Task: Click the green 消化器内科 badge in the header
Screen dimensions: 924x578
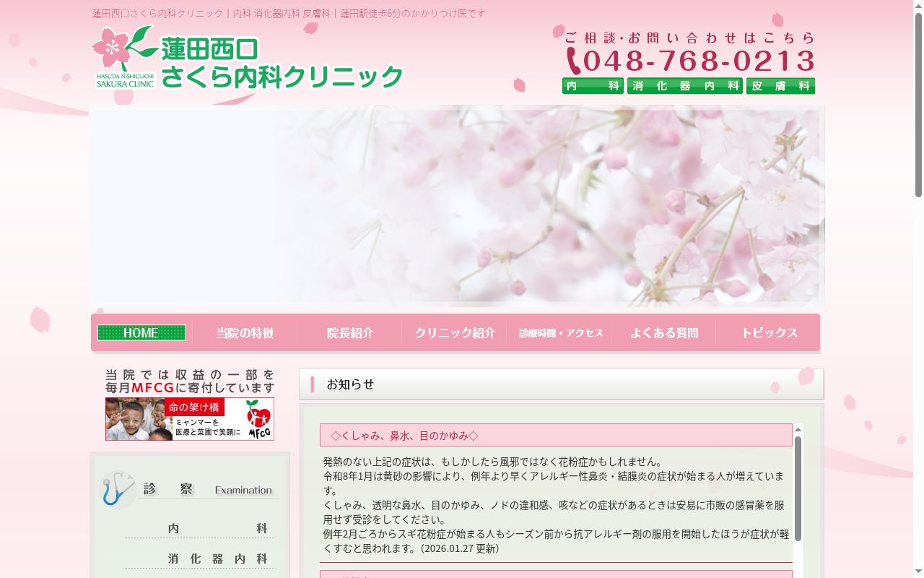Action: 684,86
